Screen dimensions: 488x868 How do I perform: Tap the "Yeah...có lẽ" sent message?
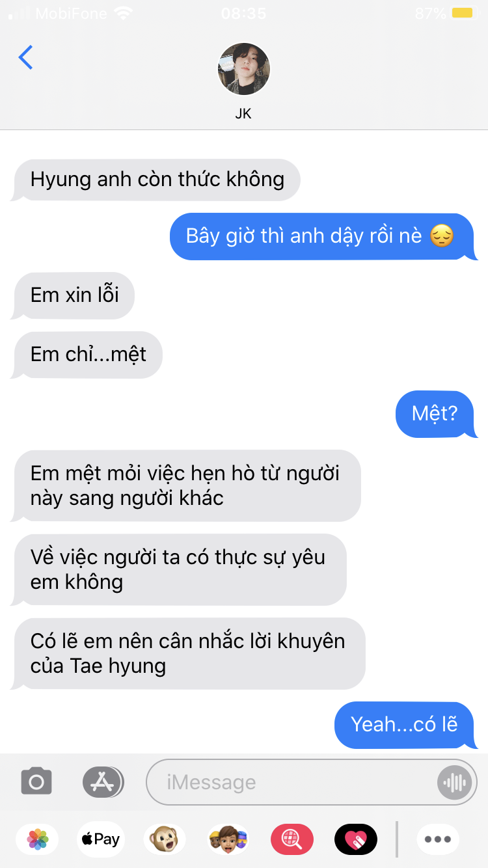(405, 724)
